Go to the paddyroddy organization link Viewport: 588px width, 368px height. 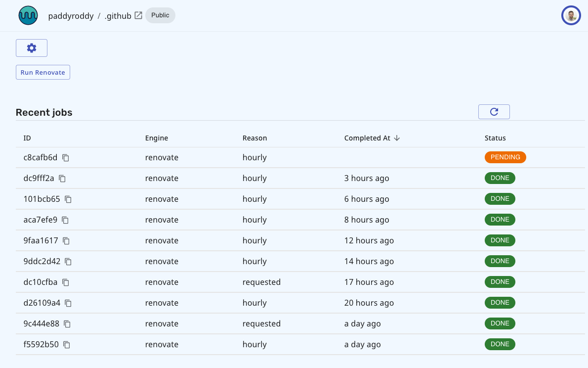71,16
